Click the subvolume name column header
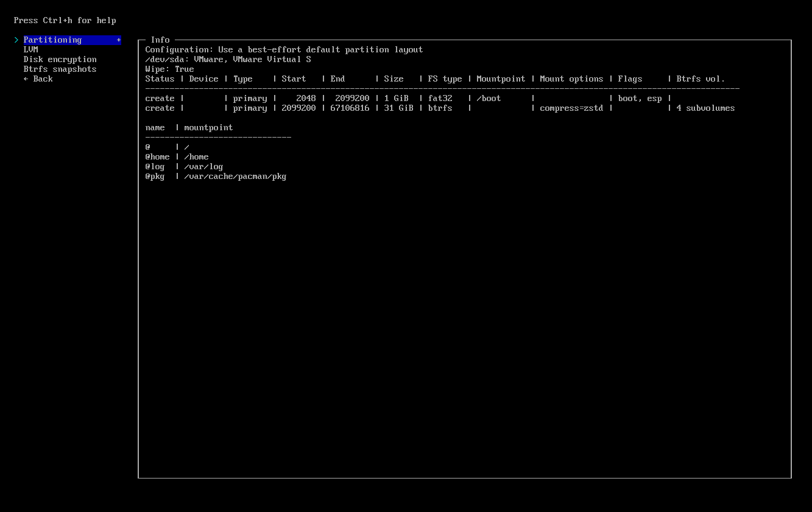 pyautogui.click(x=155, y=127)
